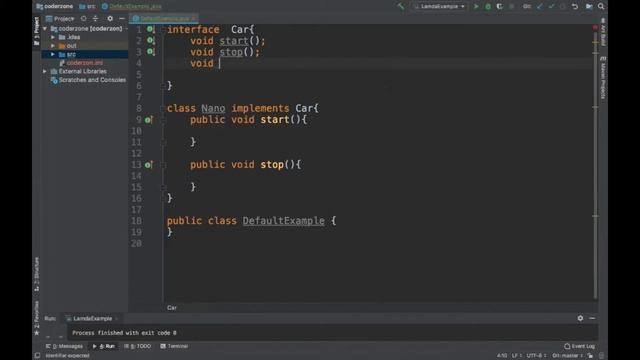The image size is (640, 360).
Task: Click coderzone breadcrumb in navigation bar
Action: point(55,6)
